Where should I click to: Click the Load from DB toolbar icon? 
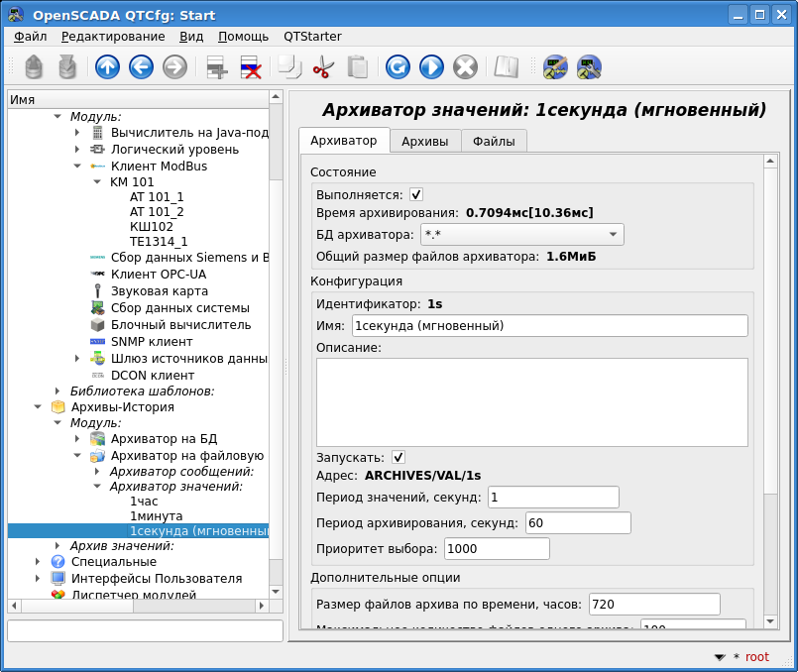pos(34,67)
